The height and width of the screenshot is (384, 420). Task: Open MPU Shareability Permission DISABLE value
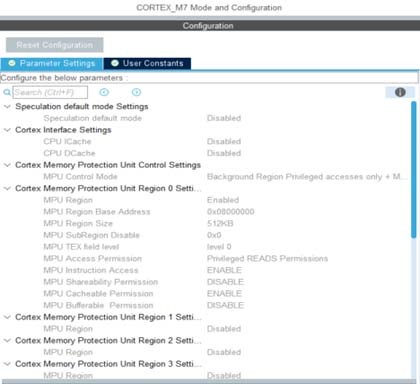coord(225,282)
